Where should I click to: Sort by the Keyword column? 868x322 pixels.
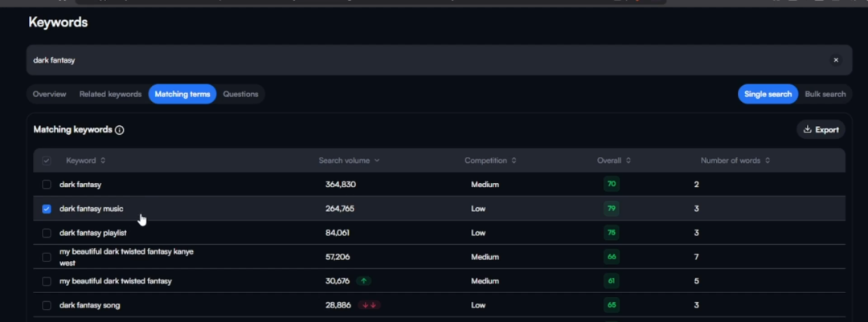pos(85,161)
